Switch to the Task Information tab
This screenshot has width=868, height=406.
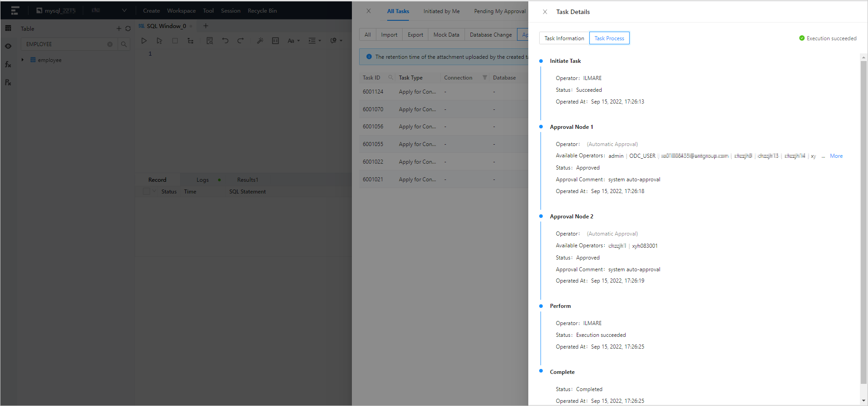564,38
